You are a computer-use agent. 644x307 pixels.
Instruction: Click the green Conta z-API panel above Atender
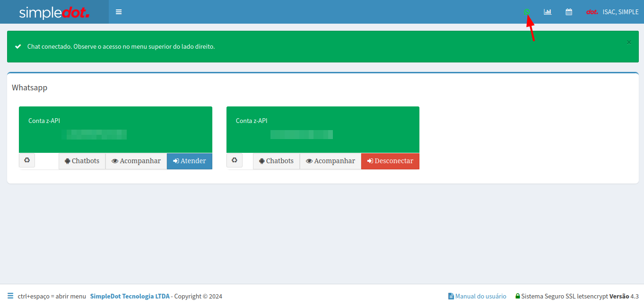tap(115, 129)
